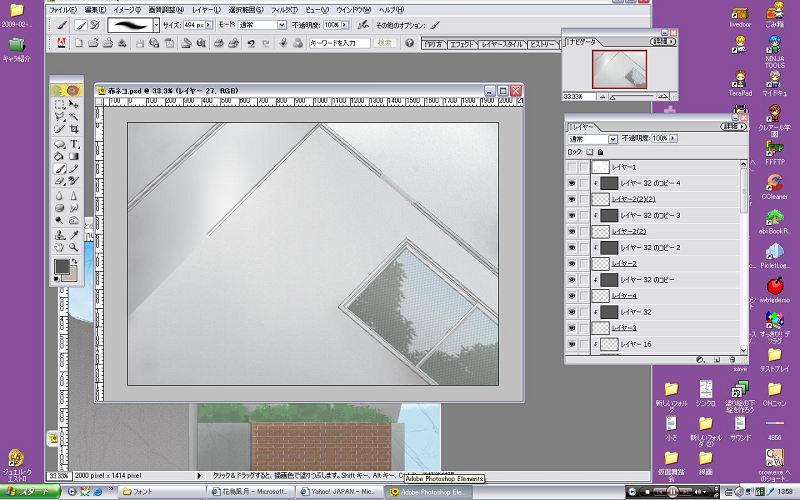Open the ファイル(F) menu
The width and height of the screenshot is (800, 500).
click(62, 10)
